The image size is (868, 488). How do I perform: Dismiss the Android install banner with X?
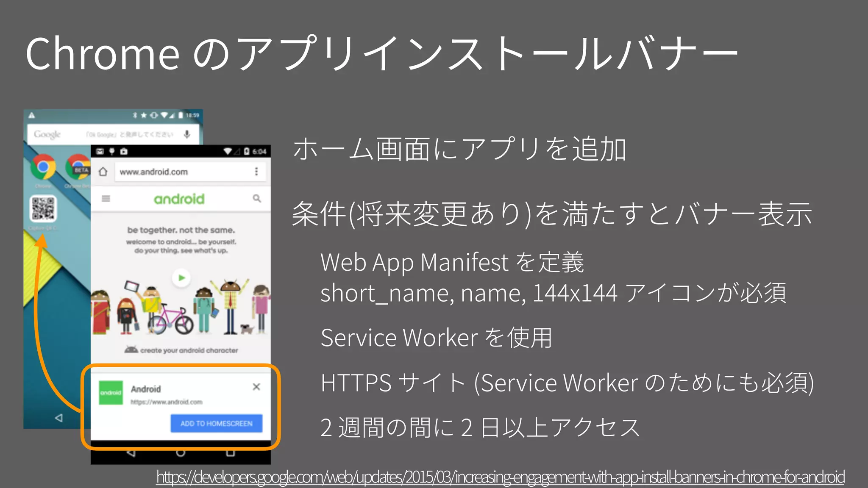256,387
